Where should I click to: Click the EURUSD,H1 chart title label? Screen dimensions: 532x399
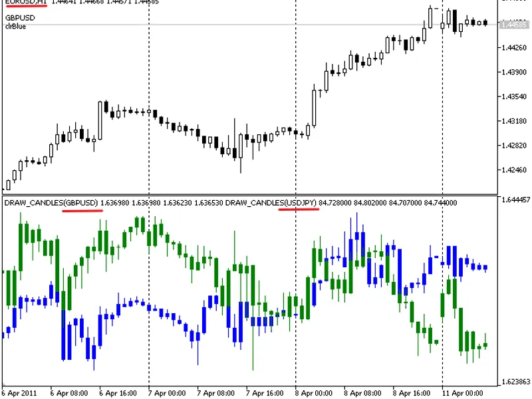pyautogui.click(x=26, y=2)
